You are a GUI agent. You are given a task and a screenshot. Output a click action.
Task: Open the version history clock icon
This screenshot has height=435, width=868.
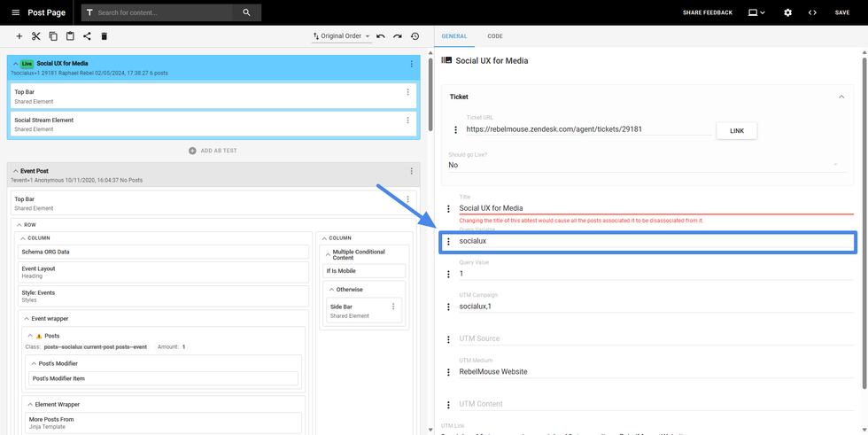415,36
